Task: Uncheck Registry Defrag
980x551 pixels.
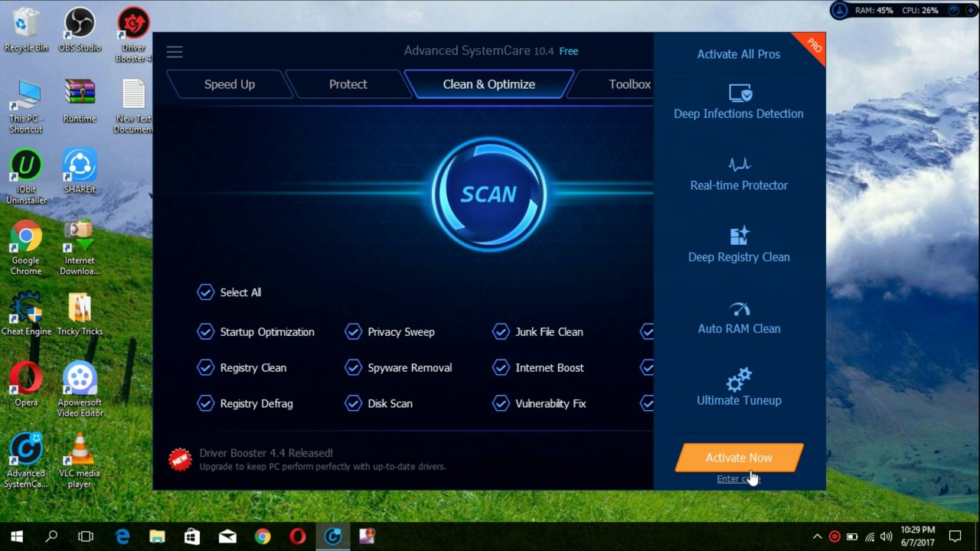Action: click(x=205, y=403)
